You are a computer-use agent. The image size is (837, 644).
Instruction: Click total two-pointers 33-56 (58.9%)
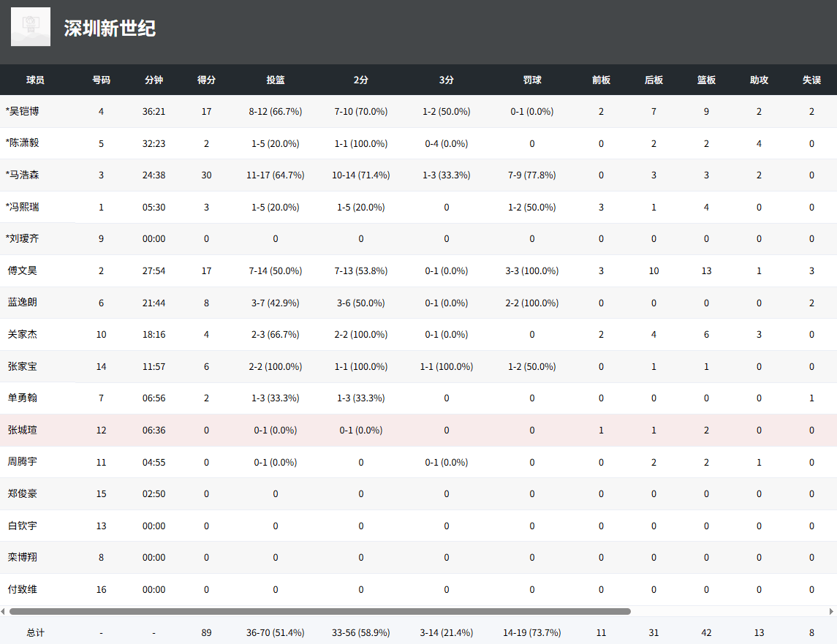361,633
